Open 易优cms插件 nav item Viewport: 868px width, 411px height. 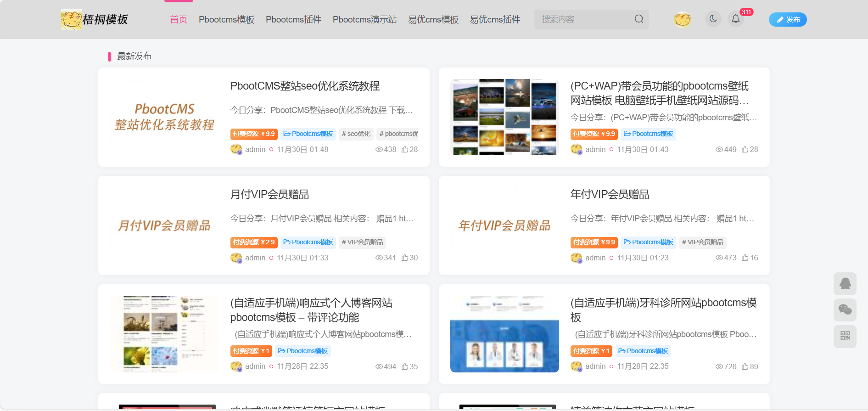(x=495, y=19)
